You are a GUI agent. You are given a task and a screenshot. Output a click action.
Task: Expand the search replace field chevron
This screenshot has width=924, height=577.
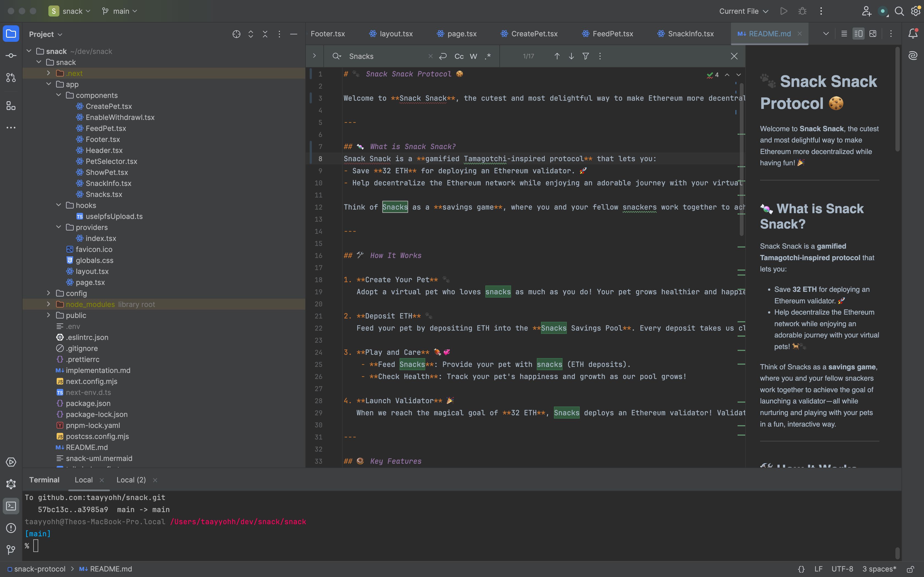click(x=314, y=56)
